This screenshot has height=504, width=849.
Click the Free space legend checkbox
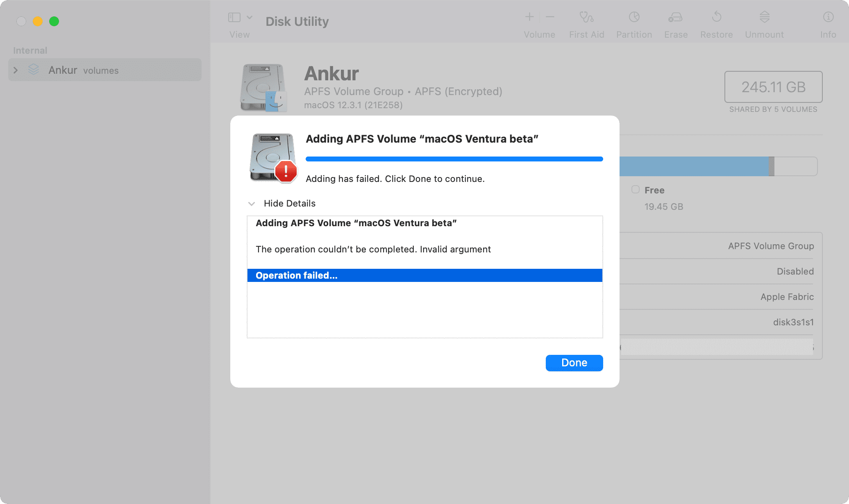(636, 189)
